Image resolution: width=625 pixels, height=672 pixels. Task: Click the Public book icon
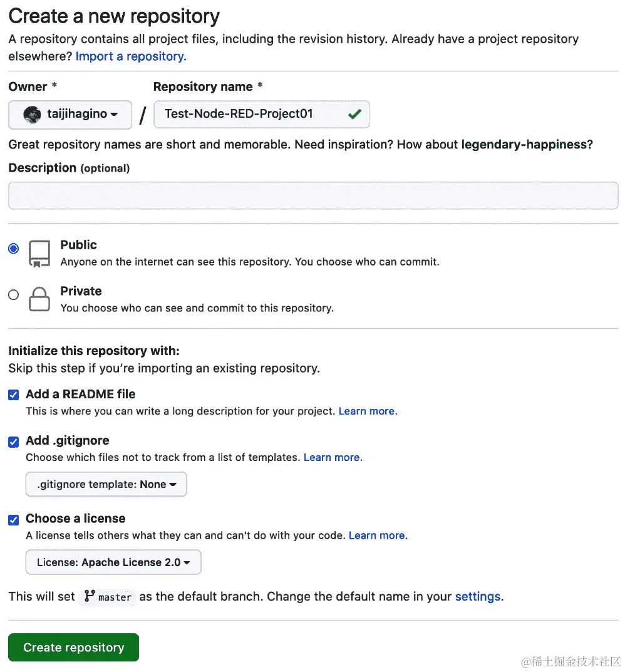pyautogui.click(x=39, y=252)
